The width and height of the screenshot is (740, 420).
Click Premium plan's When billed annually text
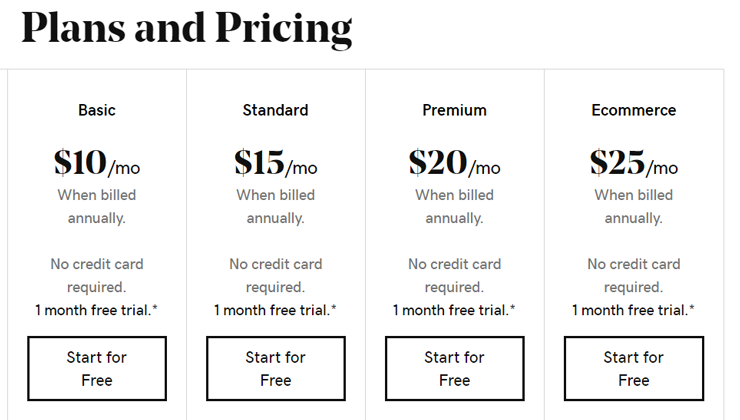point(454,207)
